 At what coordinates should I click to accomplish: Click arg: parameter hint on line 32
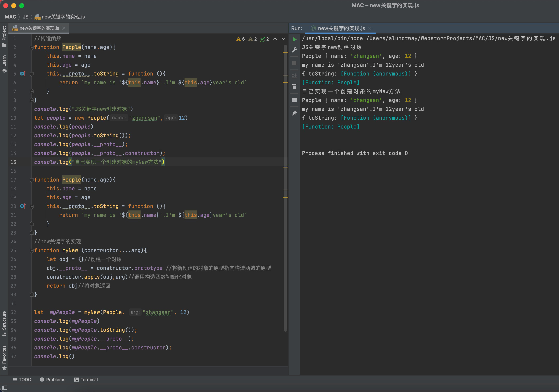point(135,312)
